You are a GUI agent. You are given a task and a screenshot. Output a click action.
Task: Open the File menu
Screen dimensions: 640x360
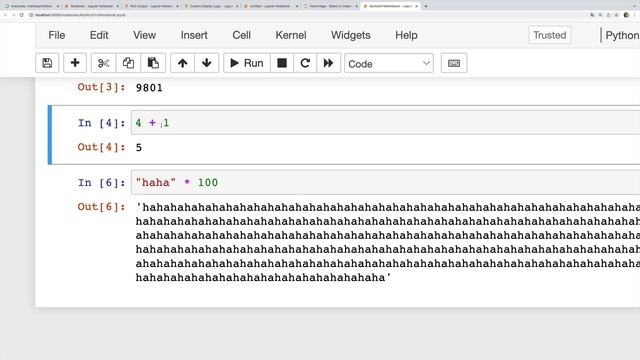pyautogui.click(x=57, y=35)
